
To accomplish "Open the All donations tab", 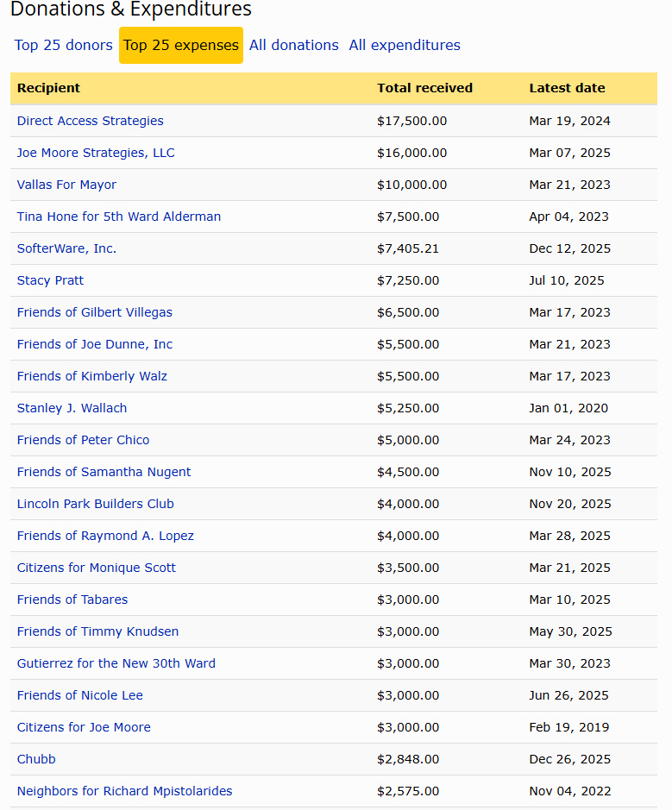I will point(293,45).
